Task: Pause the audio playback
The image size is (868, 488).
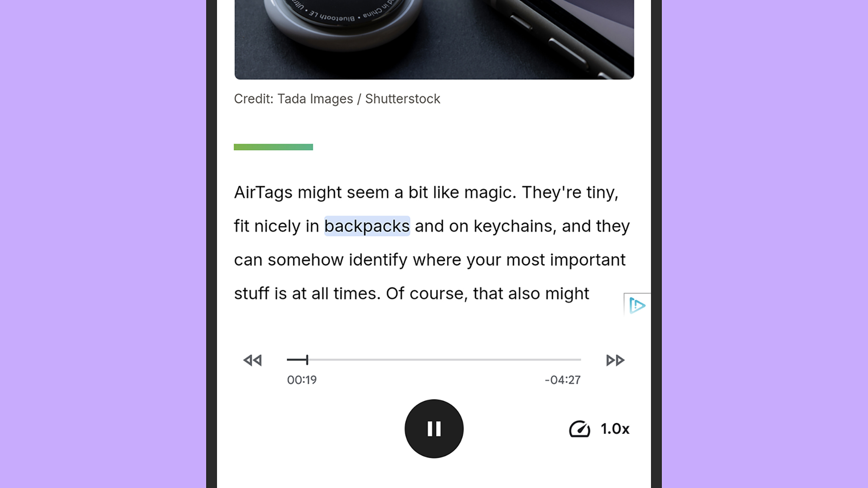Action: [x=434, y=429]
